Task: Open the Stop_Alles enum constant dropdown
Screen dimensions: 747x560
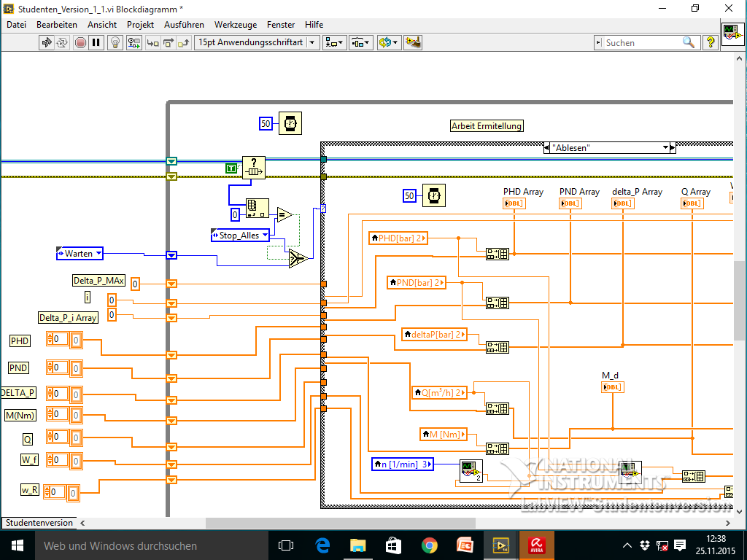Action: pos(264,236)
